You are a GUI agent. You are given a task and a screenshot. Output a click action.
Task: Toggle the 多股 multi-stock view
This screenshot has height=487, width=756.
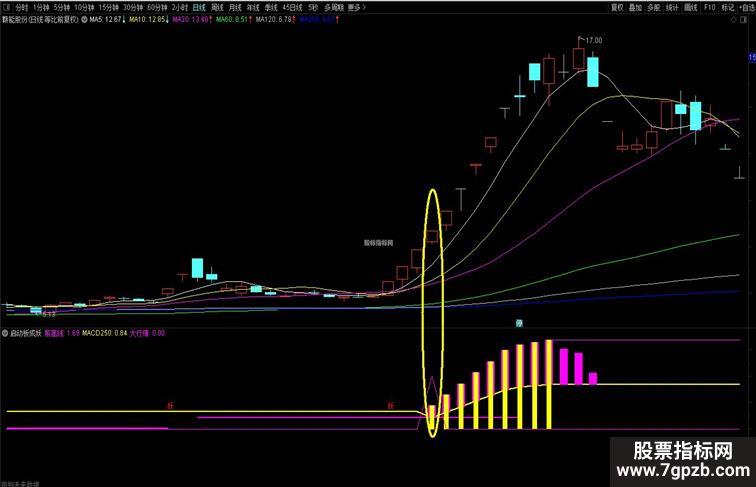pos(653,7)
